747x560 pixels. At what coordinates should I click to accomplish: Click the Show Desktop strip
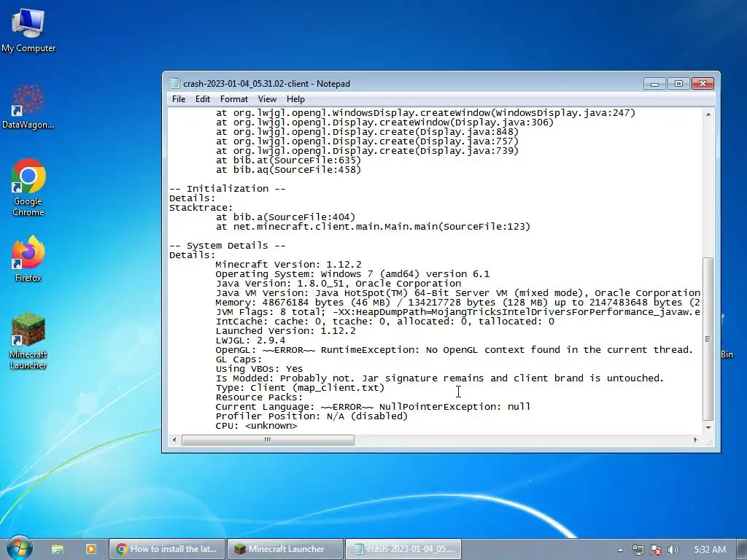pyautogui.click(x=741, y=549)
